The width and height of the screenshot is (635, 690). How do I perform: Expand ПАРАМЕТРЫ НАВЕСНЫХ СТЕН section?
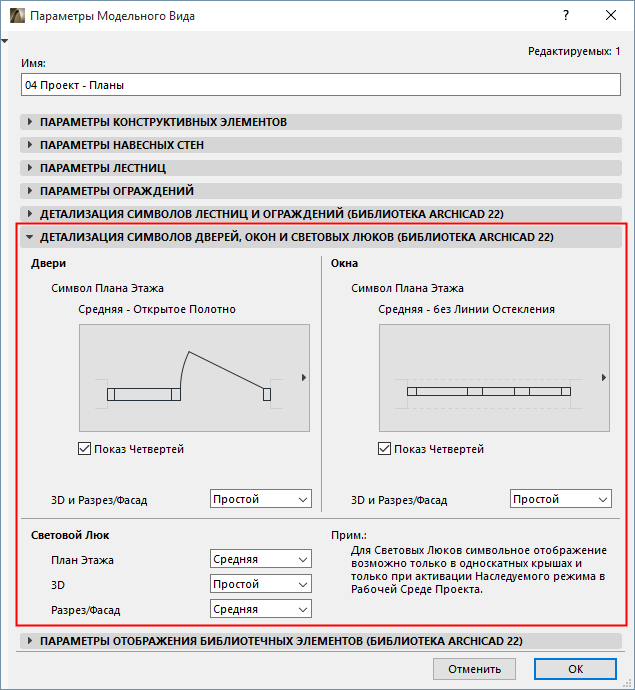[x=321, y=145]
